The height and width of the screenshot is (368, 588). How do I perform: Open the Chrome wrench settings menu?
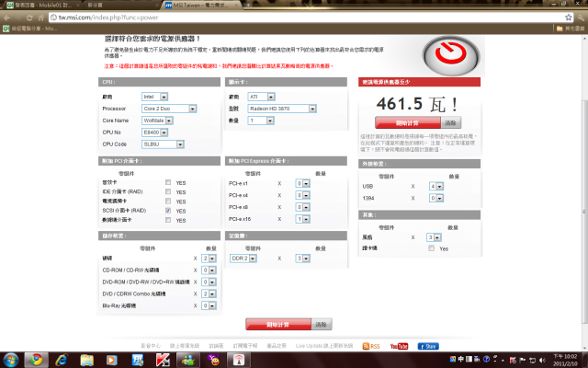pos(582,17)
